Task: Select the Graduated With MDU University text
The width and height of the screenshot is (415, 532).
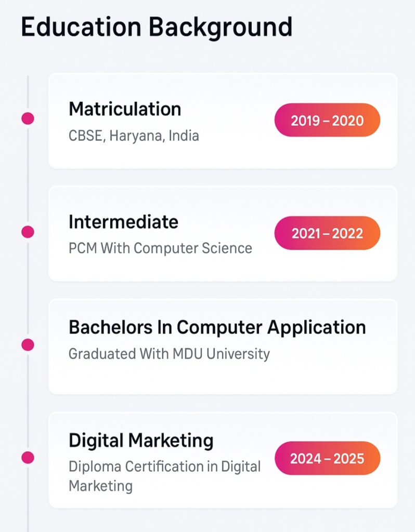Action: click(169, 354)
